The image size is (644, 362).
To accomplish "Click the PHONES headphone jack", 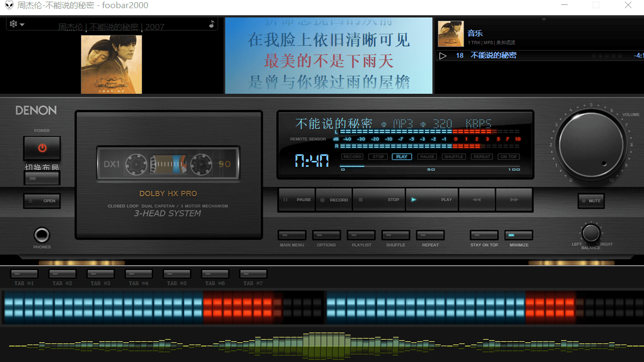I will pyautogui.click(x=41, y=235).
